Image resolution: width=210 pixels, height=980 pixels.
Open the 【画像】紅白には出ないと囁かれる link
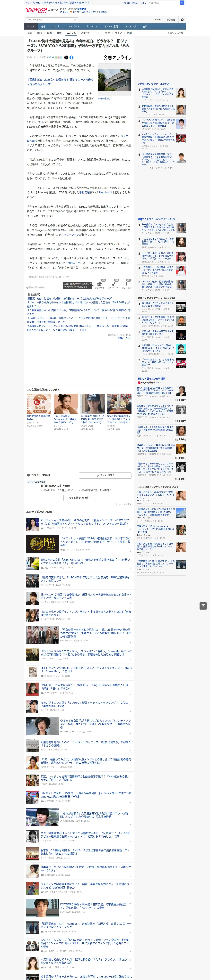(x=60, y=82)
